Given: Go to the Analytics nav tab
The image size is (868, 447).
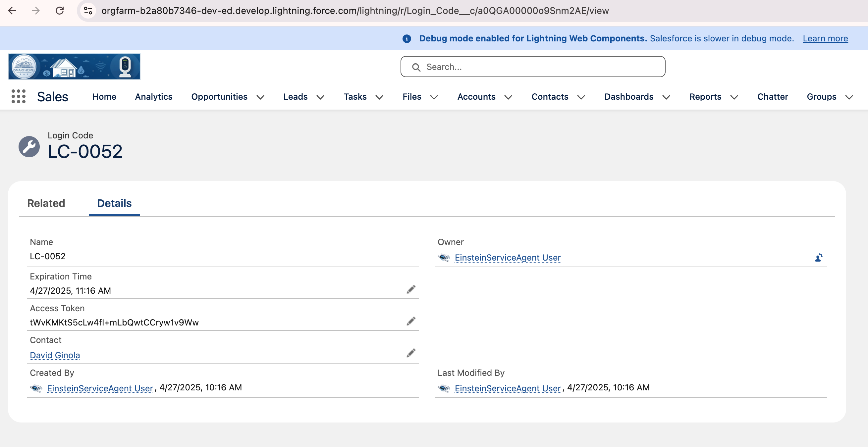Looking at the screenshot, I should coord(154,97).
